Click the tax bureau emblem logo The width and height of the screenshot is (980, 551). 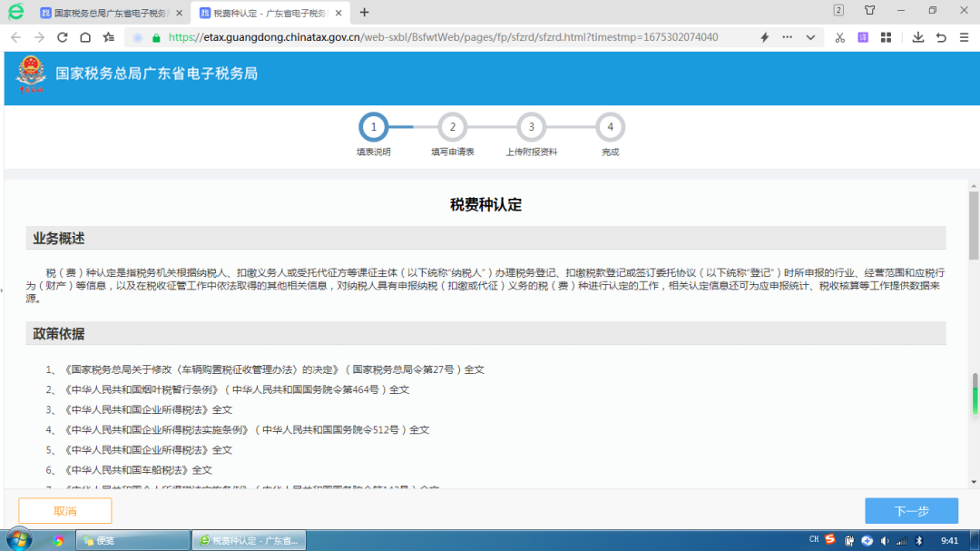tap(31, 74)
